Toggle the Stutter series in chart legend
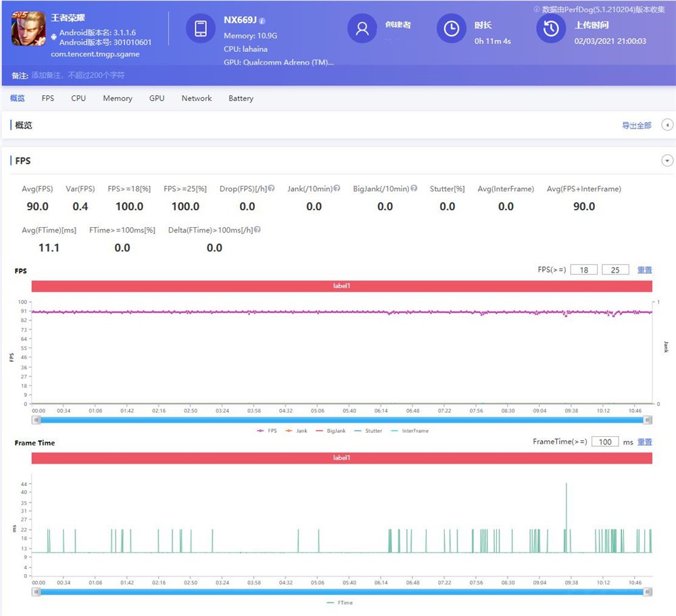The width and height of the screenshot is (676, 616). pyautogui.click(x=368, y=431)
